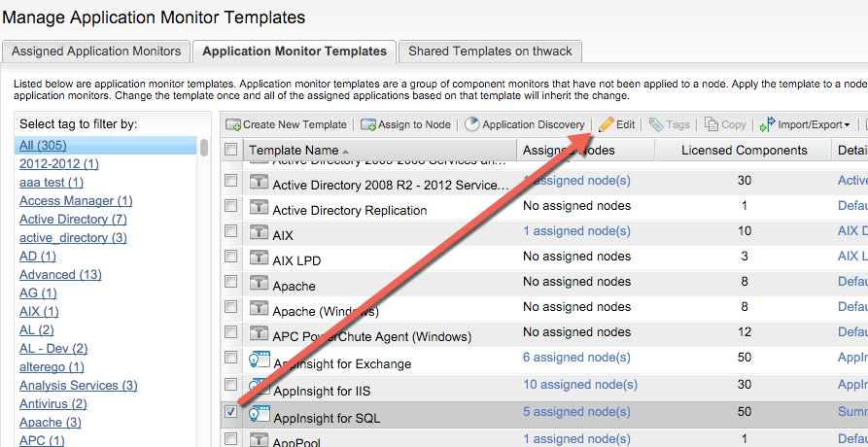The image size is (868, 447).
Task: Click template icon beside Apache (Windows)
Action: (259, 307)
